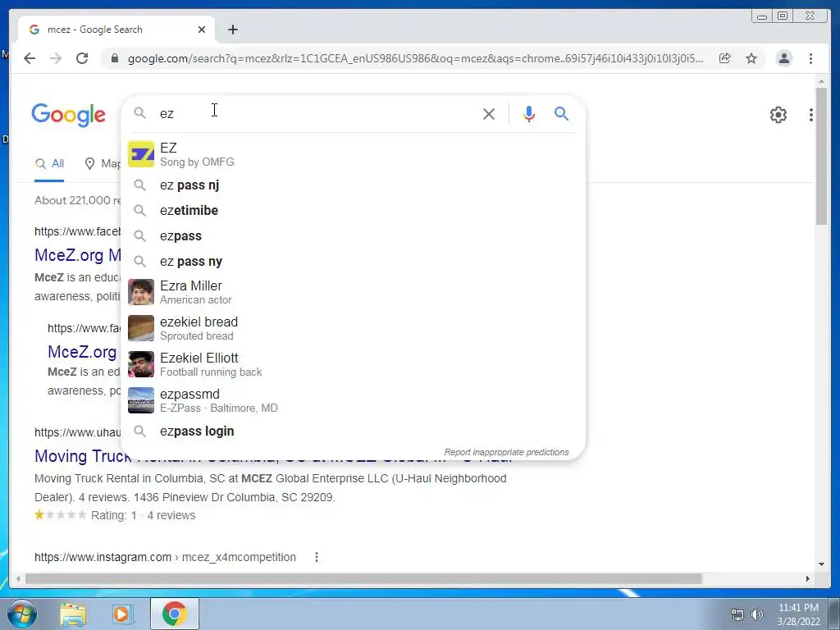This screenshot has width=840, height=630.
Task: Open the volume speaker tray icon
Action: coord(757,614)
